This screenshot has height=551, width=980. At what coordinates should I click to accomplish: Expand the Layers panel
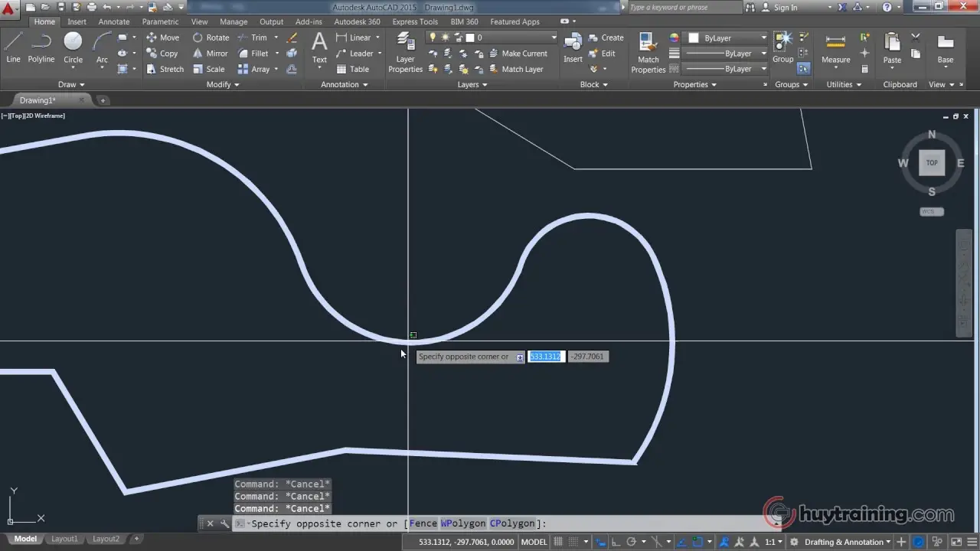pyautogui.click(x=472, y=84)
